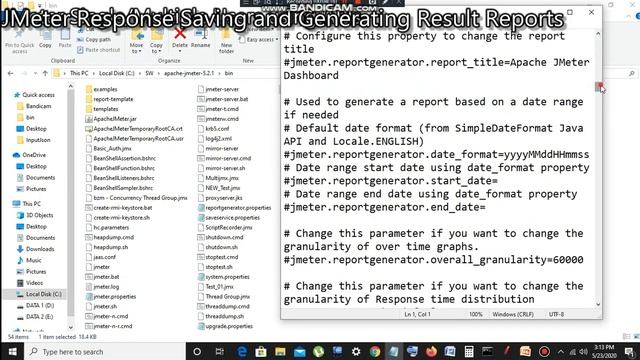Click the Paste icon in the Clipboard group

(65, 34)
